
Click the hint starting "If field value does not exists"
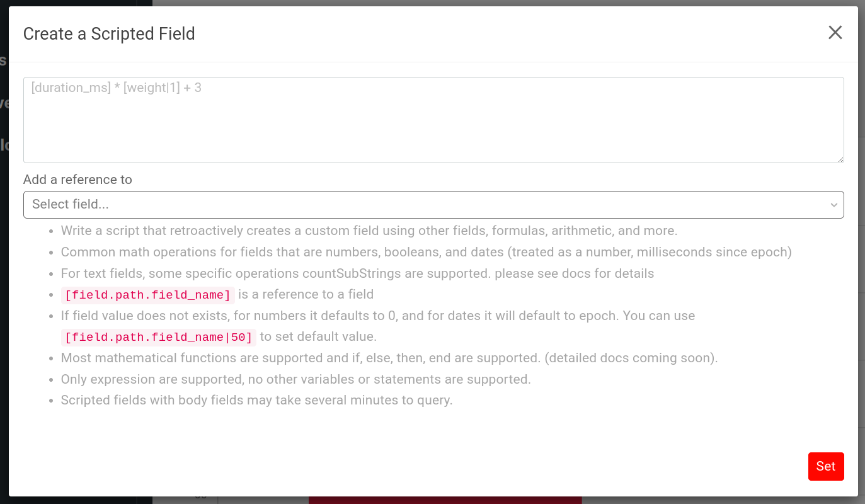click(377, 316)
